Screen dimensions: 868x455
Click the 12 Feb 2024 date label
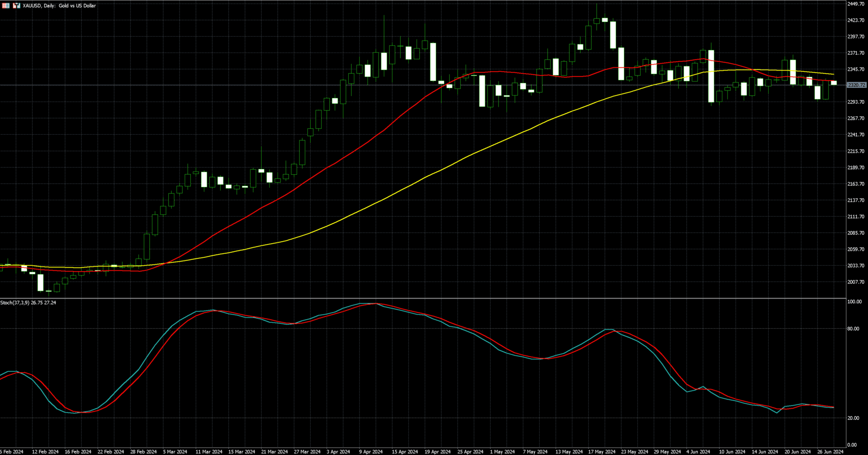coord(45,452)
